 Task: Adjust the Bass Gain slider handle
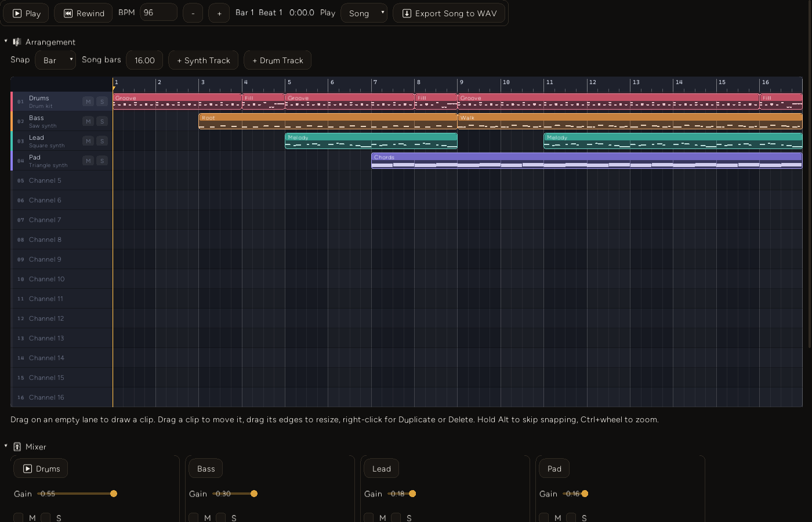coord(254,494)
